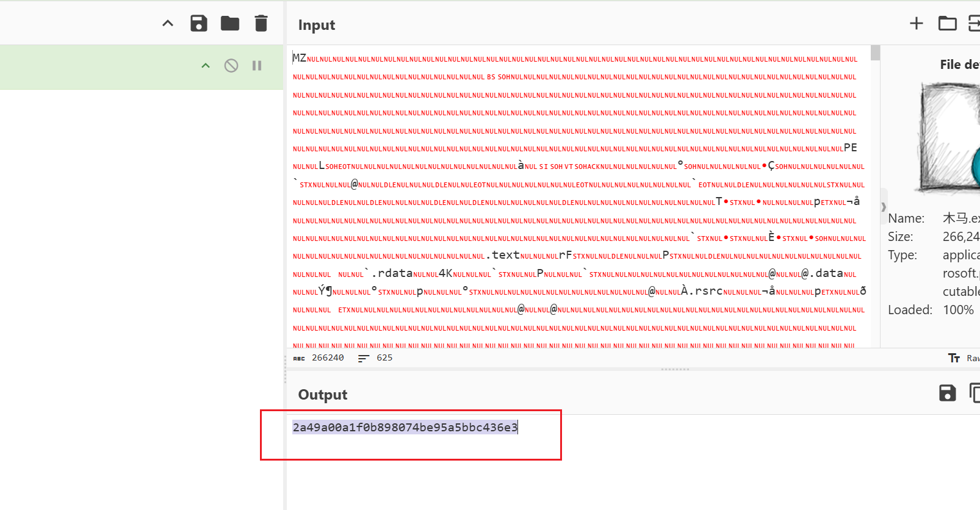The width and height of the screenshot is (980, 510).
Task: Clear the recipe with the trash icon
Action: (x=261, y=24)
